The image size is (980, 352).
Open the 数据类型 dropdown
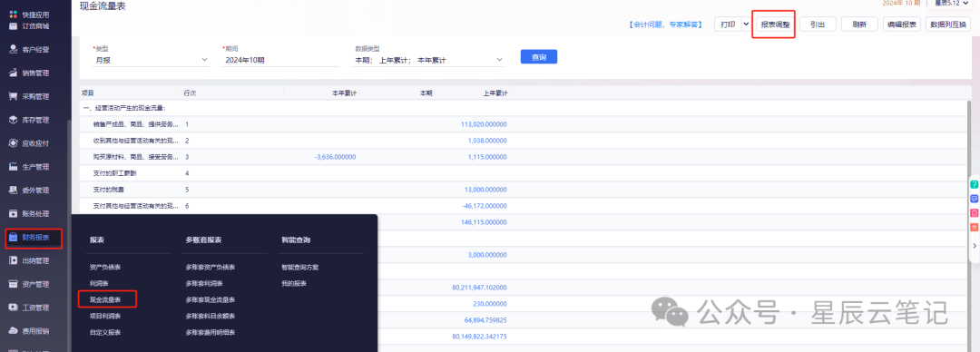coord(428,60)
